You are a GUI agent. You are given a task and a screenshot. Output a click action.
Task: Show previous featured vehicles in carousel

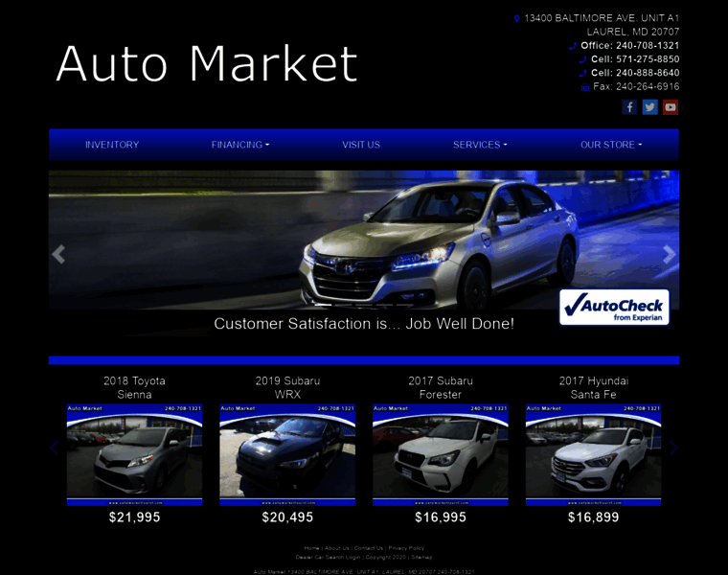(55, 448)
